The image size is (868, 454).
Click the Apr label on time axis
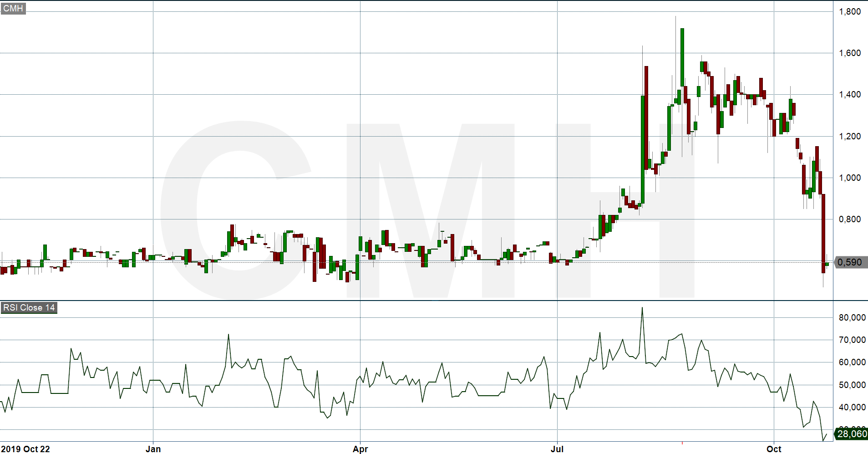[360, 449]
